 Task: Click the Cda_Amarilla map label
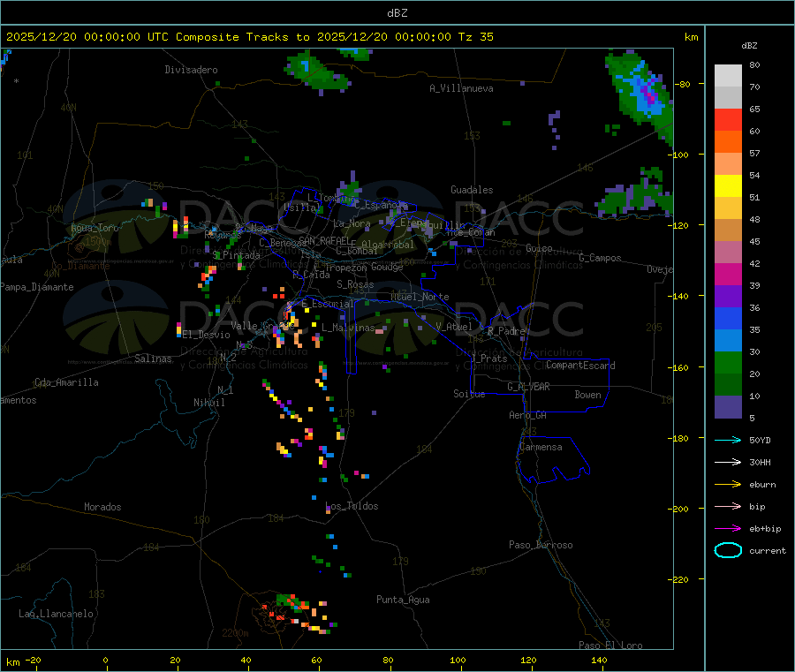tap(66, 382)
